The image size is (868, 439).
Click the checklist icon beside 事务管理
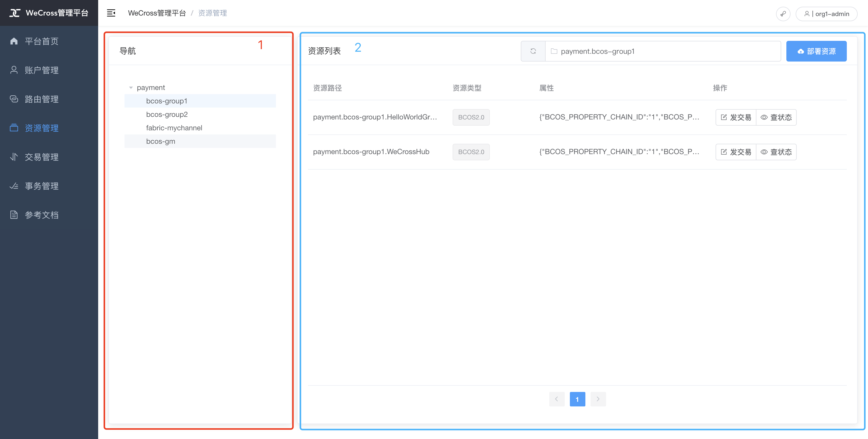[x=14, y=186]
